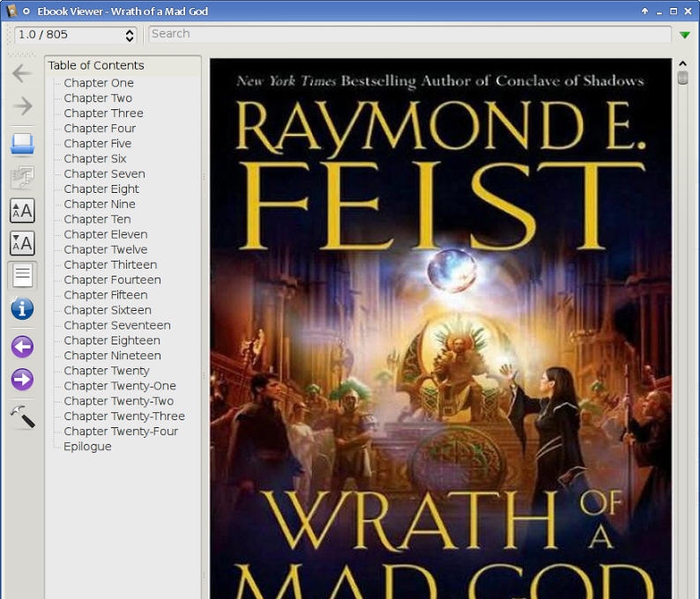
Task: Click the green find-next arrow
Action: pos(684,34)
